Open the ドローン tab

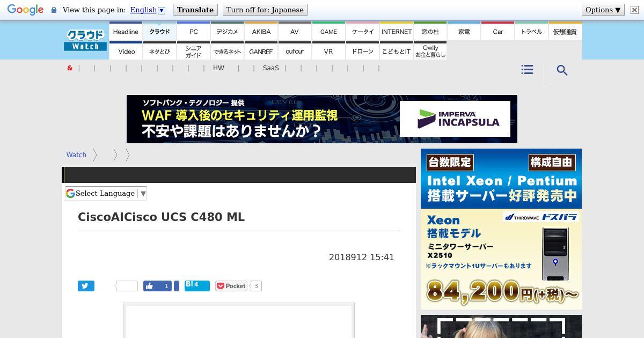363,52
